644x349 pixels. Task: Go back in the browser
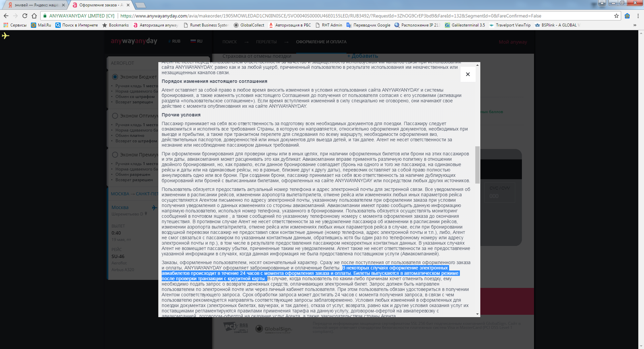point(6,16)
